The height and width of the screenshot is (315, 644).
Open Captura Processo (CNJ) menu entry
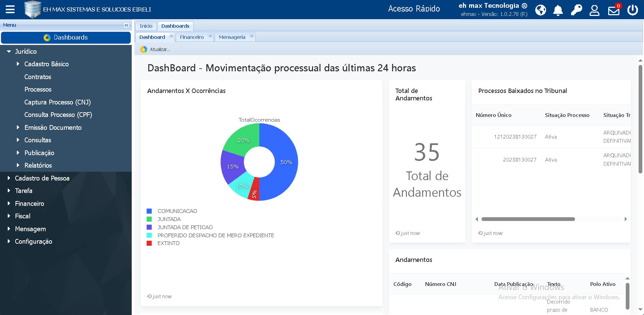pos(57,102)
